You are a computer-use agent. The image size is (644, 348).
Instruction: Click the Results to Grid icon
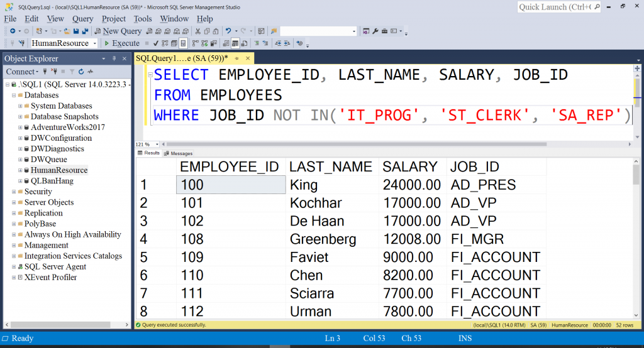[235, 43]
